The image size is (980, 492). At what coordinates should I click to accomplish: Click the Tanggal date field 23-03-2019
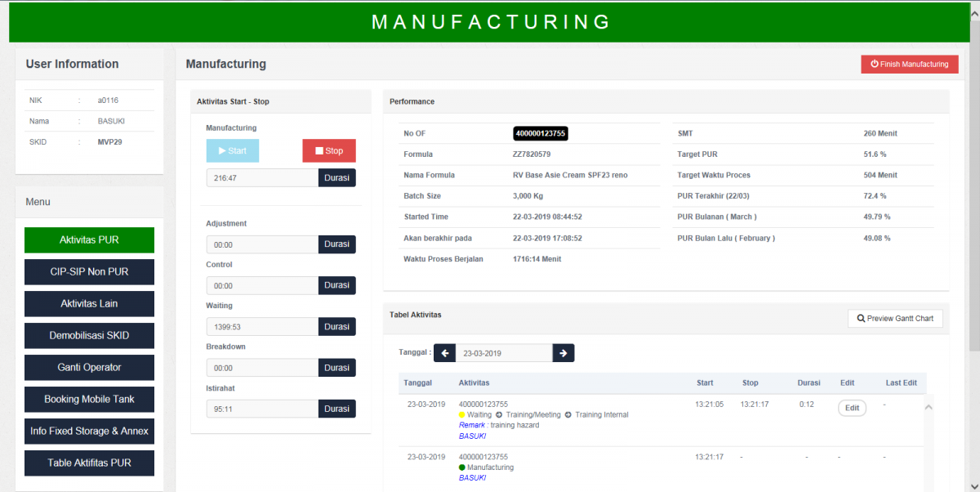click(x=504, y=353)
